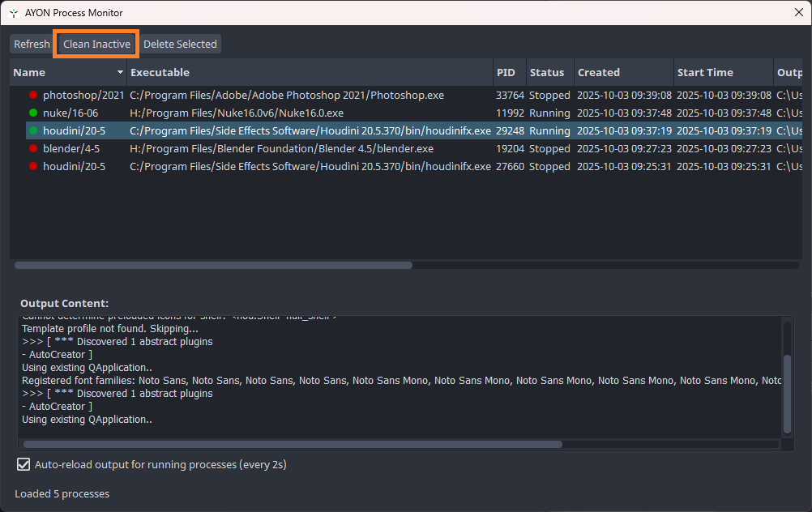Click PID 33764 cell

pos(510,96)
